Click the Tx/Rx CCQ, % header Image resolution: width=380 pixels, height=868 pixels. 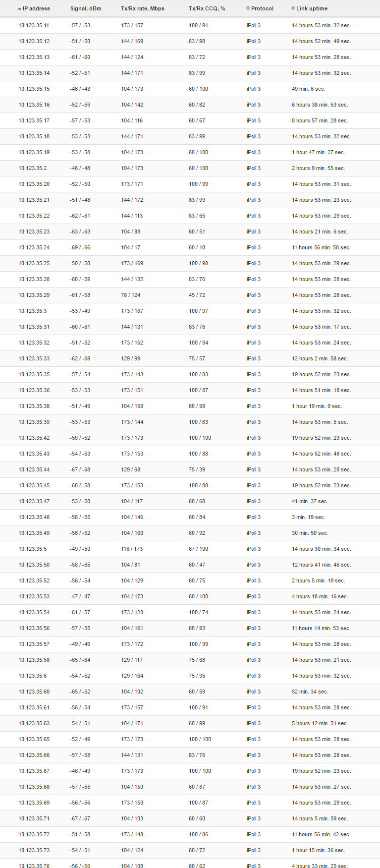207,8
